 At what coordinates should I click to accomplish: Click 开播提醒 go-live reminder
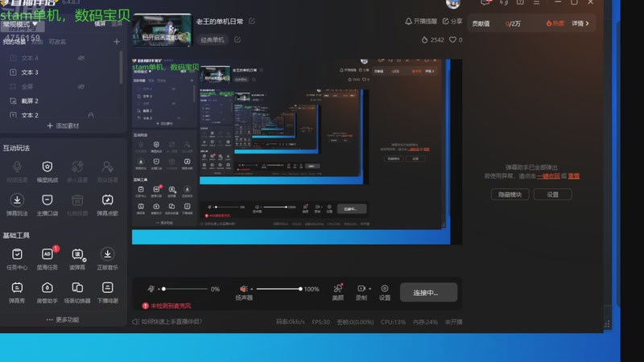click(x=421, y=21)
